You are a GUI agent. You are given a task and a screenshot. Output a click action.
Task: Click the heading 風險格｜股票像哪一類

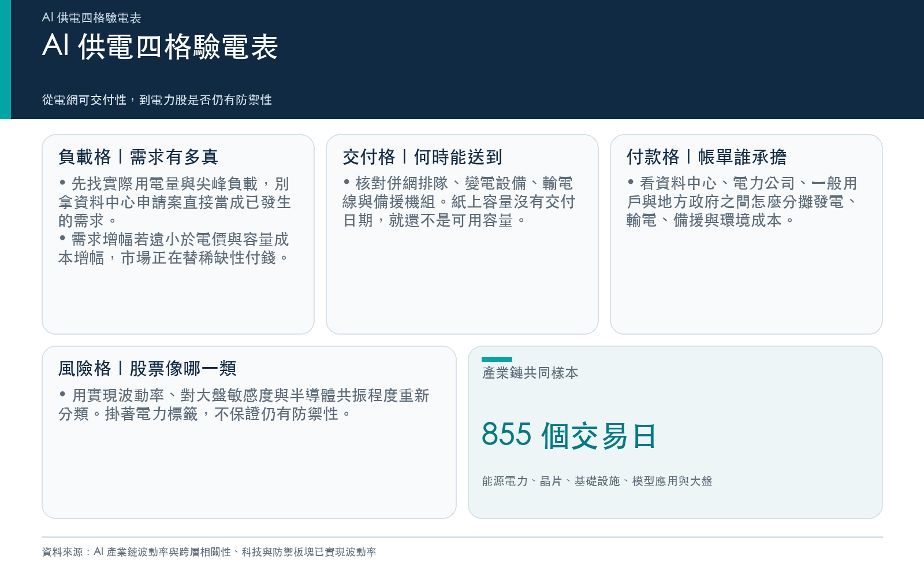(x=147, y=368)
